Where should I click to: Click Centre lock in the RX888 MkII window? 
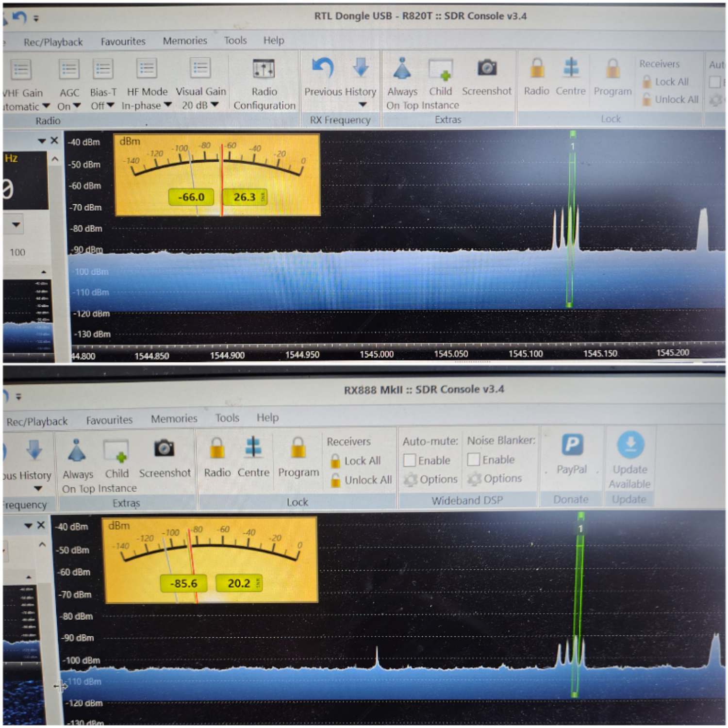tap(253, 458)
